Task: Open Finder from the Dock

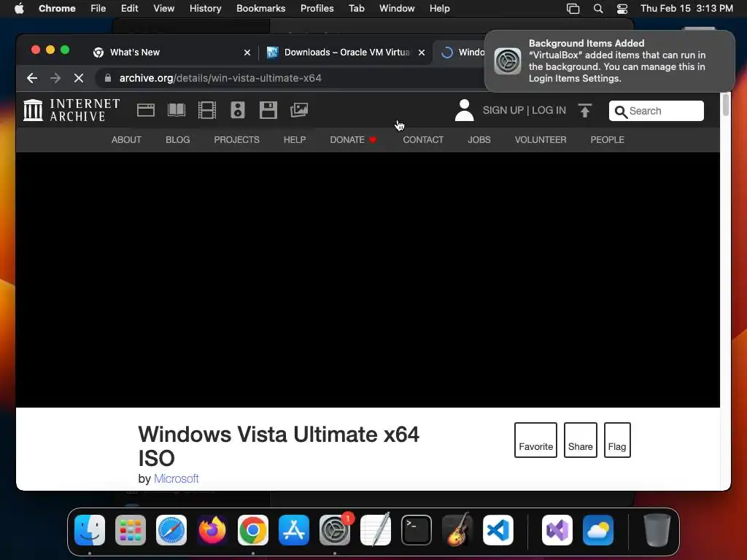Action: (90, 530)
